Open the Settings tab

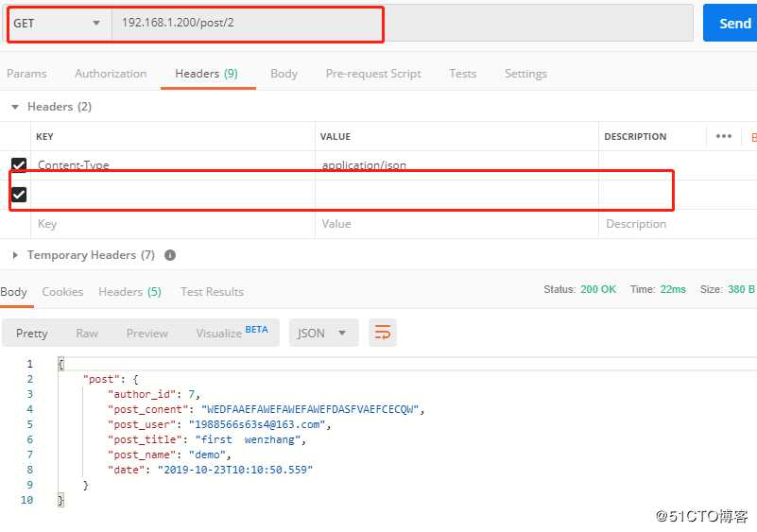525,74
